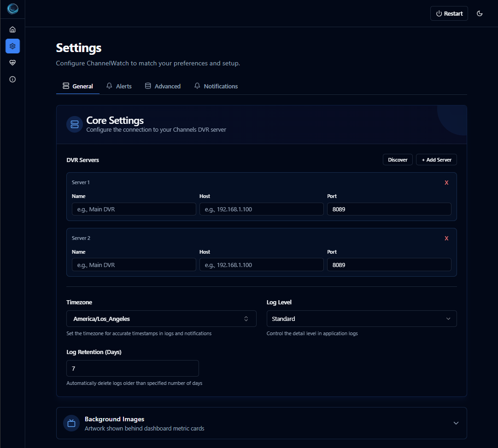Click the Core Settings server icon
Screen dimensions: 498x448
(75, 124)
